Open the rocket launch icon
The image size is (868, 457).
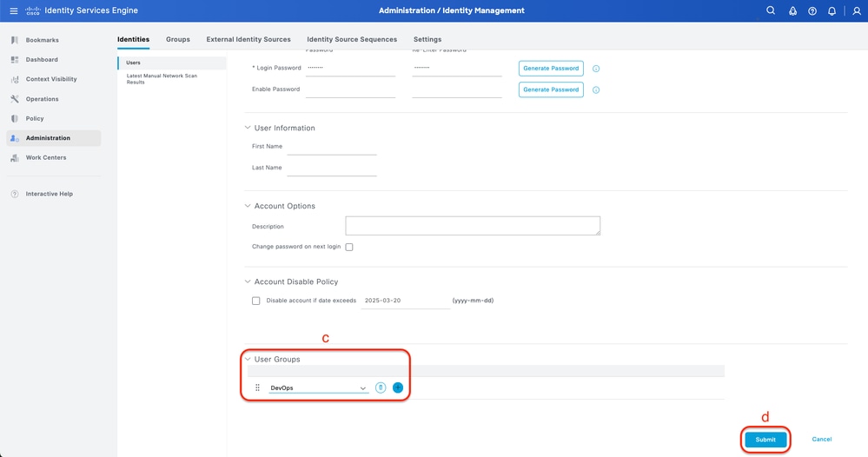point(792,11)
